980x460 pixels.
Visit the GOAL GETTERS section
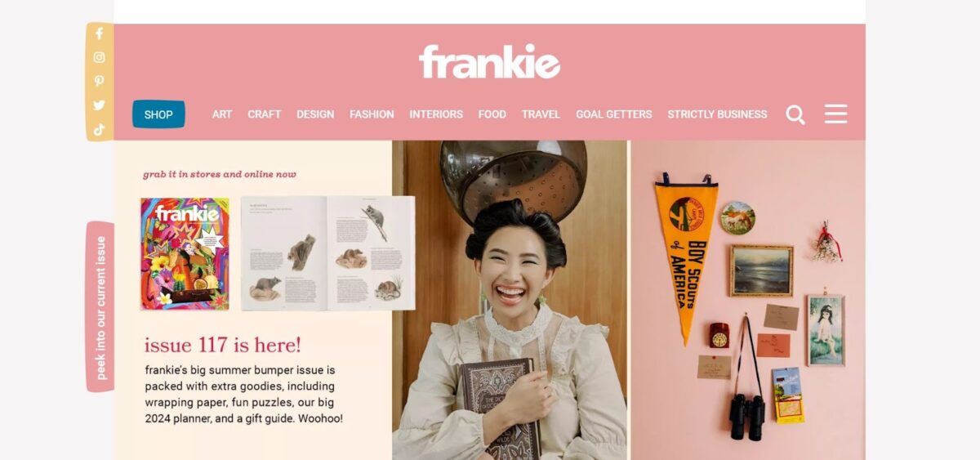coord(614,114)
